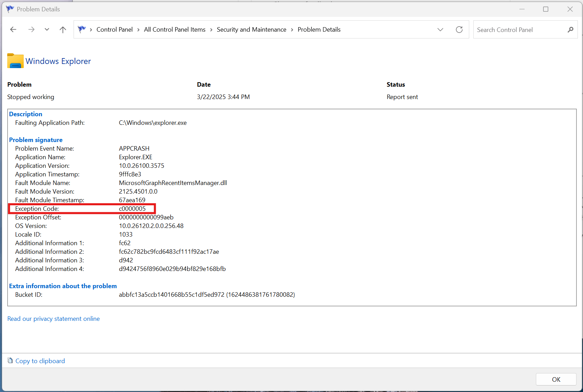This screenshot has height=392, width=583.
Task: Open the Control Panel breadcrumb
Action: point(114,30)
